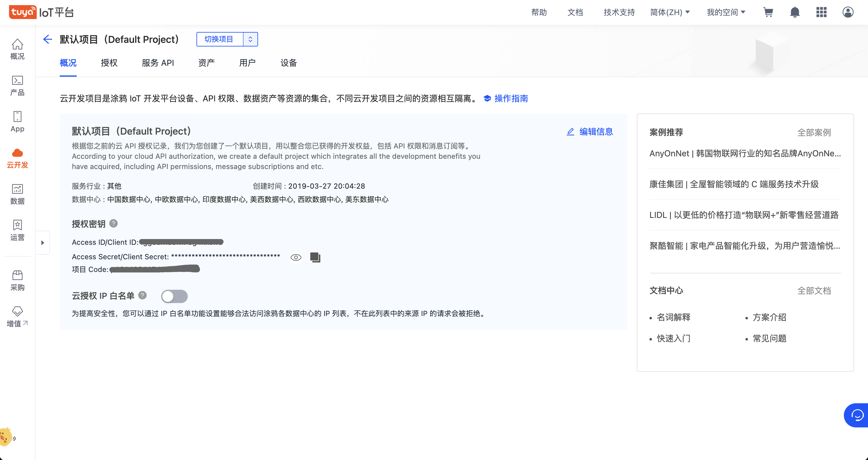This screenshot has height=460, width=868.
Task: View 全部文档 link
Action: click(814, 290)
